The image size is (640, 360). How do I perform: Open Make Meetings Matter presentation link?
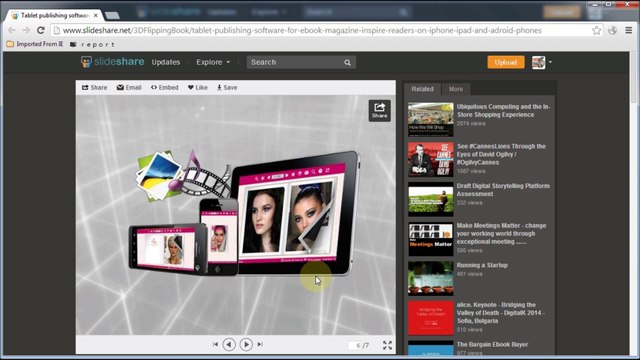pos(502,233)
